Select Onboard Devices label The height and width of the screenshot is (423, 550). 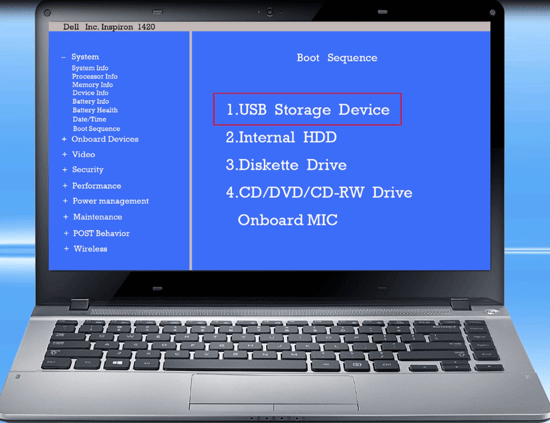pos(105,139)
